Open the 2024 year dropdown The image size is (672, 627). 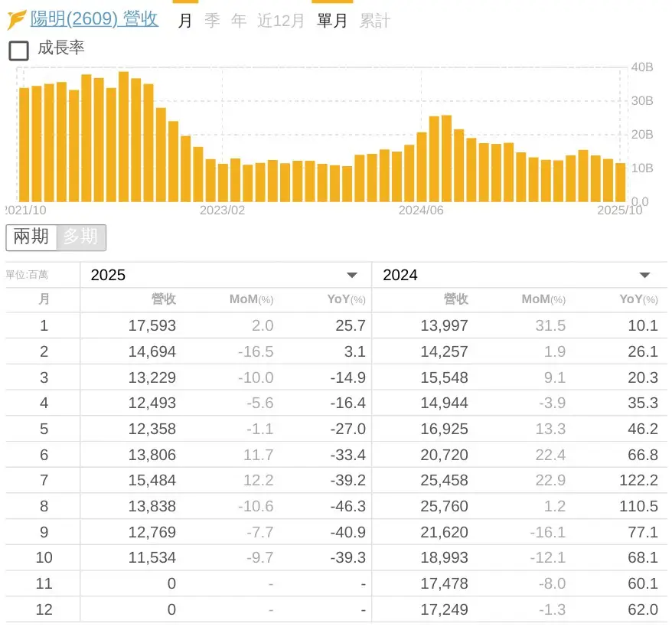click(517, 275)
